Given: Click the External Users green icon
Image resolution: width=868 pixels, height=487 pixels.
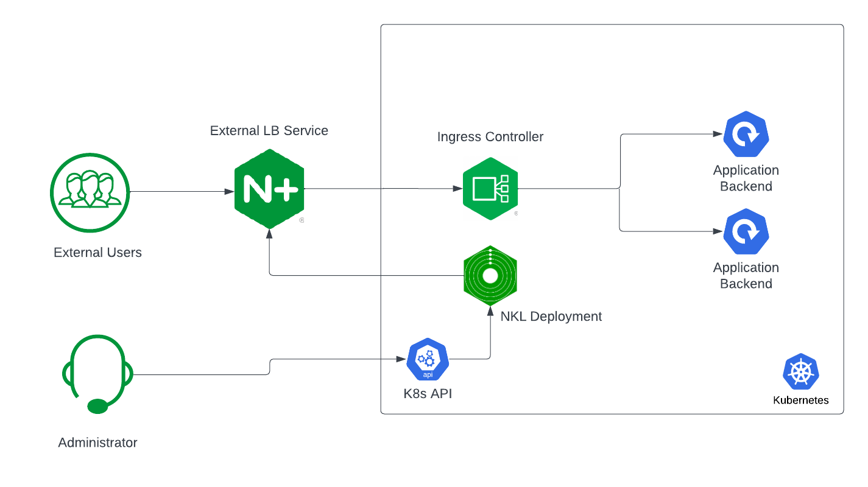Looking at the screenshot, I should [x=90, y=192].
